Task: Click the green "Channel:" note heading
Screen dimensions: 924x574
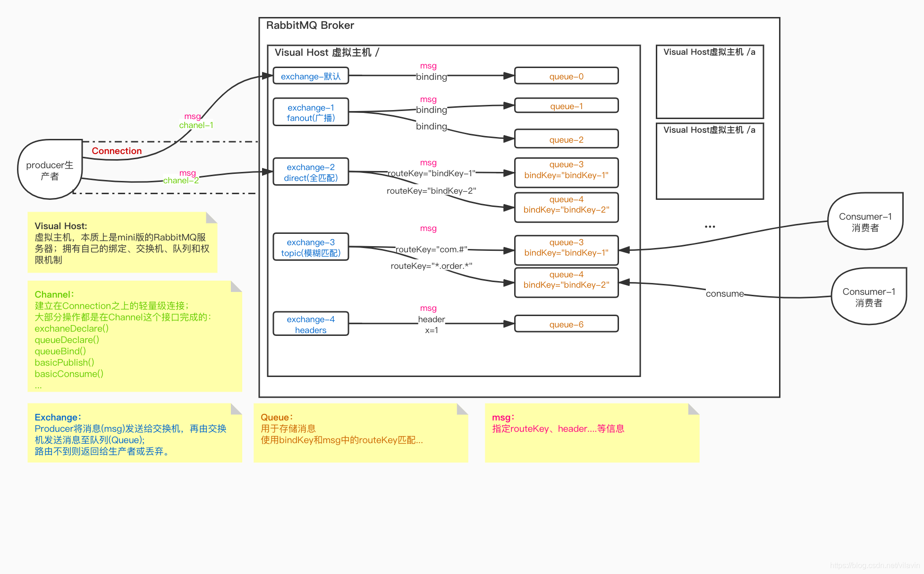Action: click(54, 294)
